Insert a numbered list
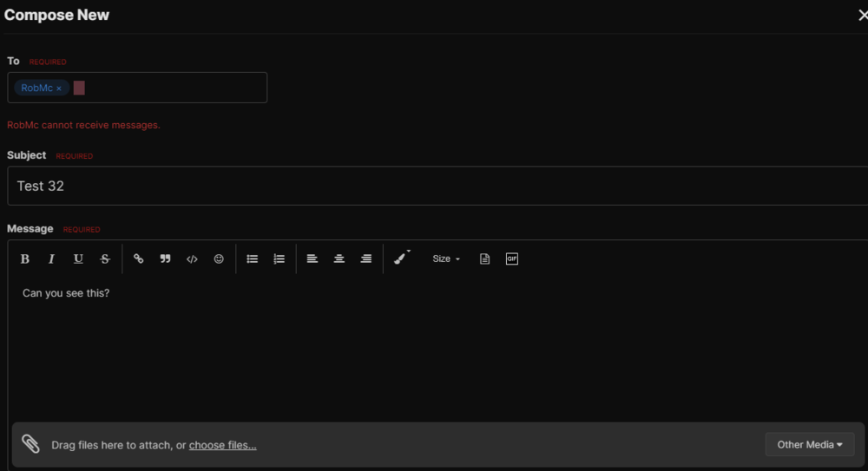Viewport: 868px width, 471px height. 279,258
